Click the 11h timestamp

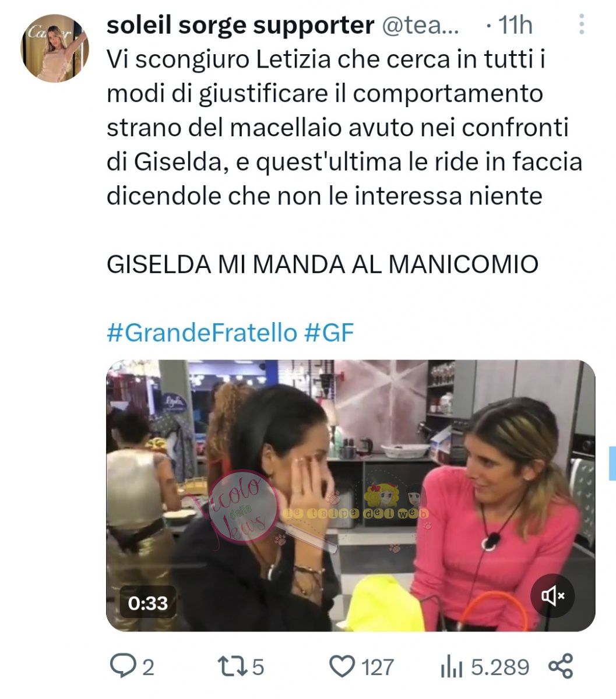(516, 24)
